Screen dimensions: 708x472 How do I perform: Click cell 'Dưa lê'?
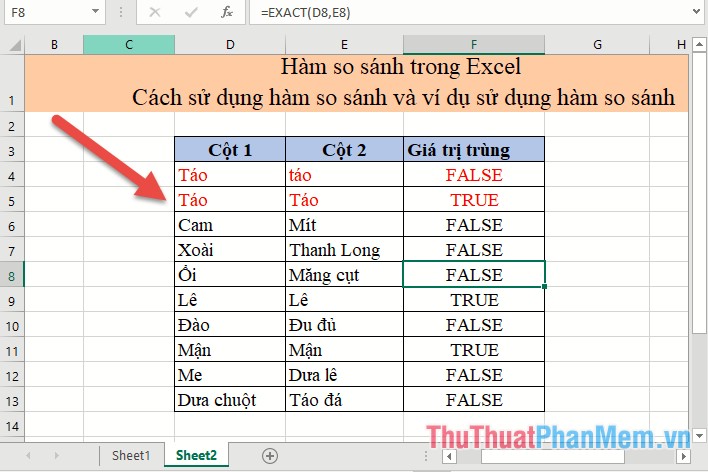[345, 374]
